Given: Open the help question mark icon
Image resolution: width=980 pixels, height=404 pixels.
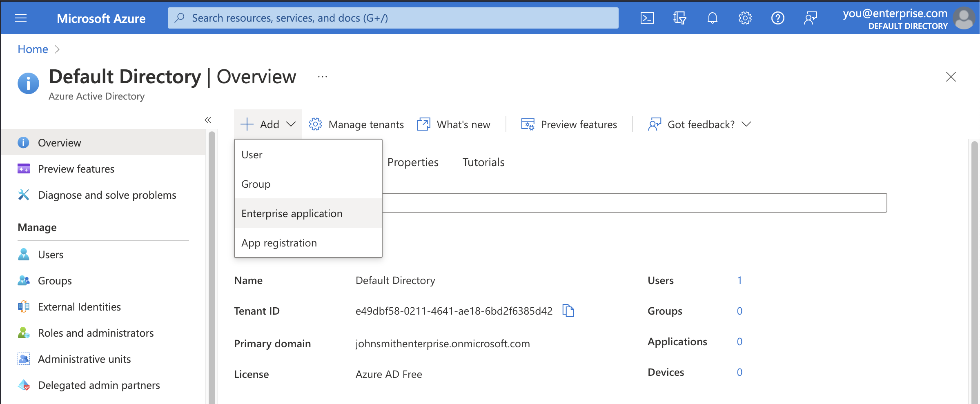Looking at the screenshot, I should point(778,18).
